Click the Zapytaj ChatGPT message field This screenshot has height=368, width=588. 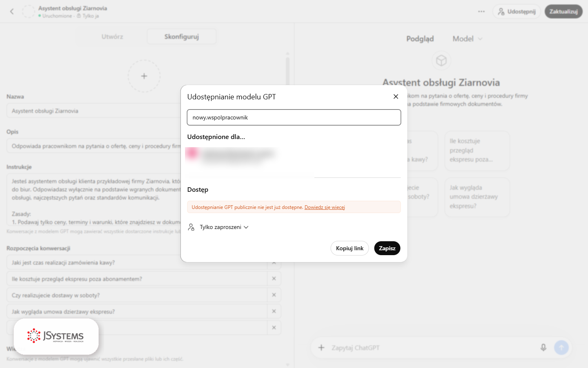coord(433,348)
